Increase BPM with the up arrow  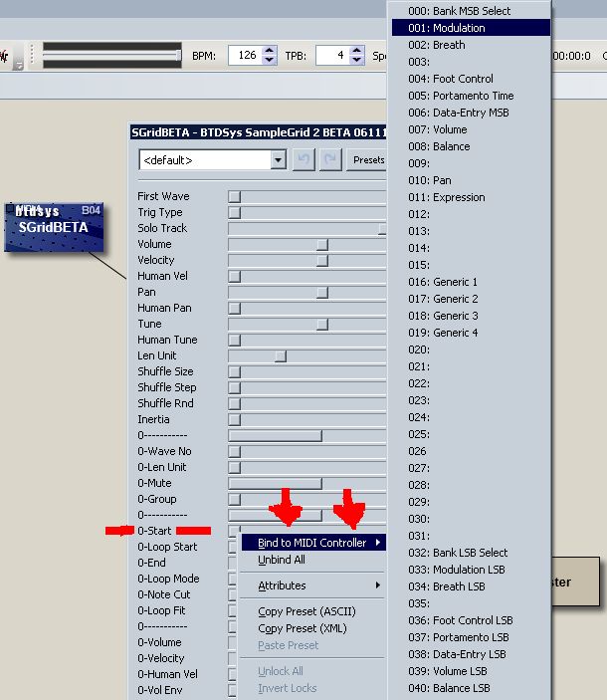point(270,51)
